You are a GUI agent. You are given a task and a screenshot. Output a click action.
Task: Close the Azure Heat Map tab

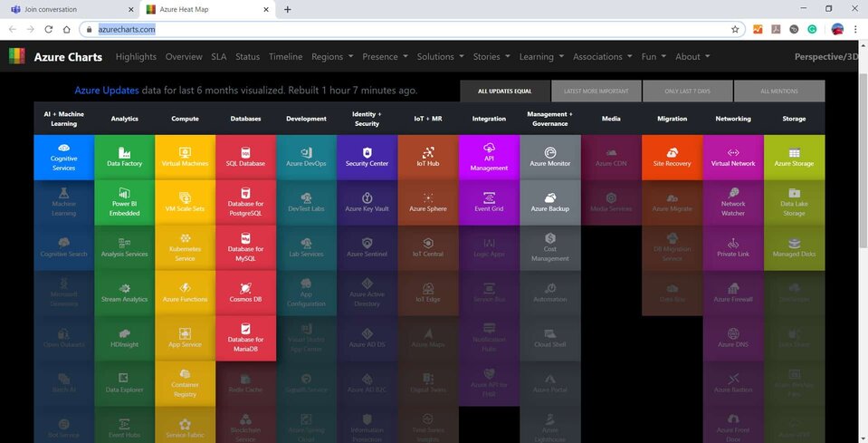pos(266,9)
